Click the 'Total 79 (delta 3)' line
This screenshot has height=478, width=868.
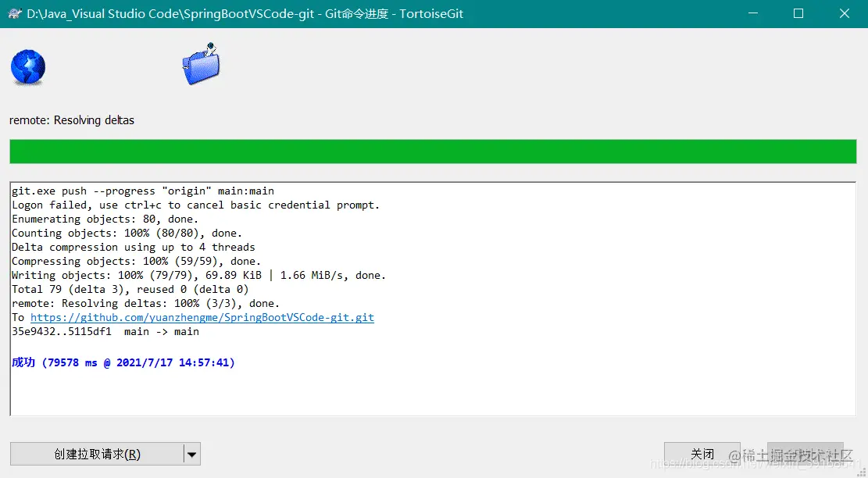point(130,289)
